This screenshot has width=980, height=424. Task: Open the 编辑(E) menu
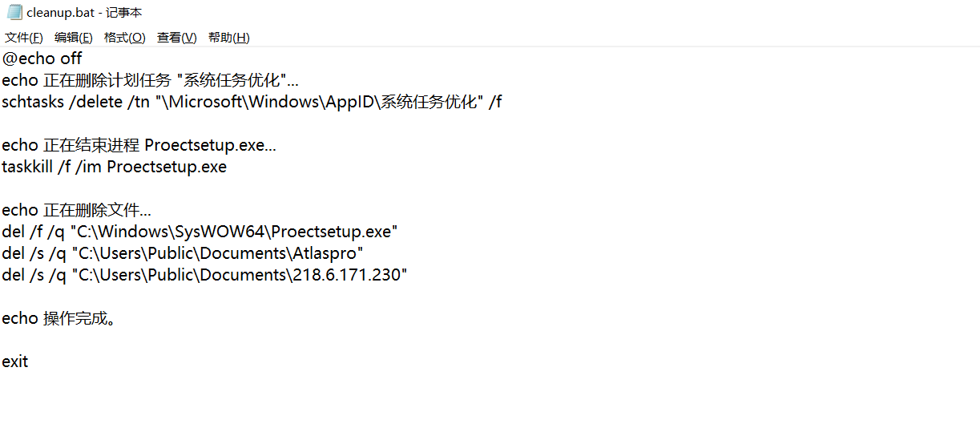coord(74,38)
